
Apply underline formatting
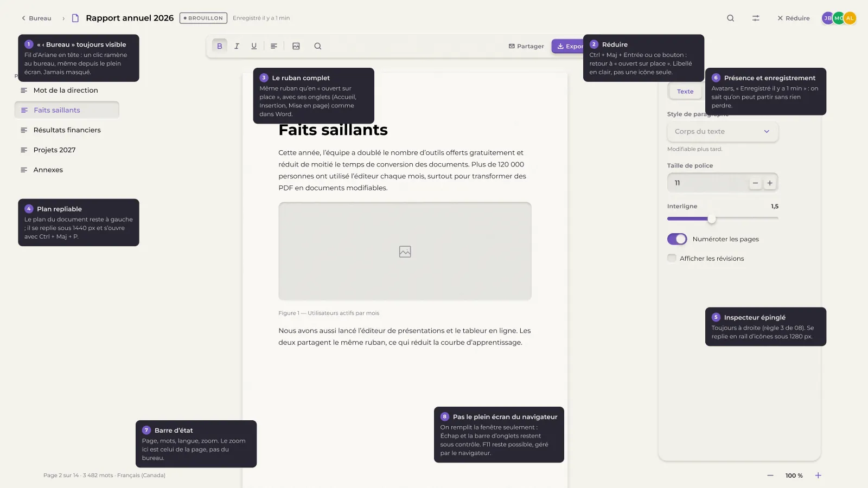(x=254, y=46)
